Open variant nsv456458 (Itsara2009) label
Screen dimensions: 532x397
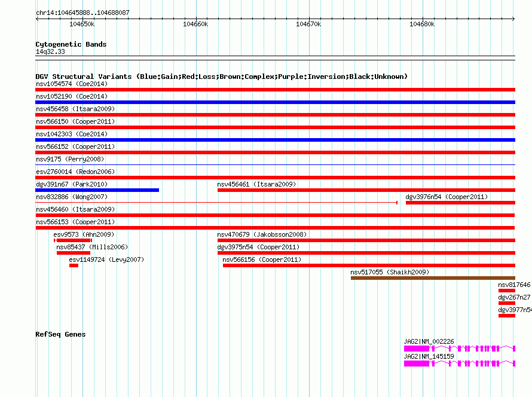click(75, 109)
